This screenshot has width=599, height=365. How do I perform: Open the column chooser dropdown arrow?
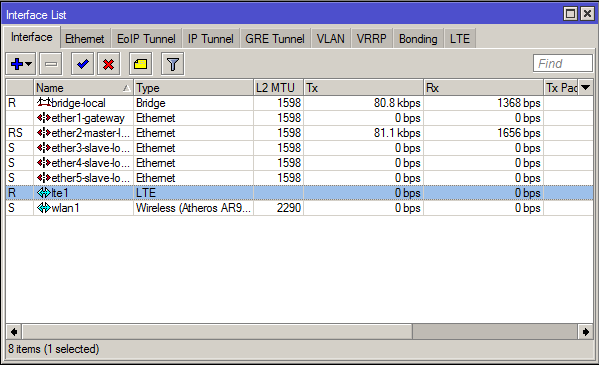pos(586,88)
